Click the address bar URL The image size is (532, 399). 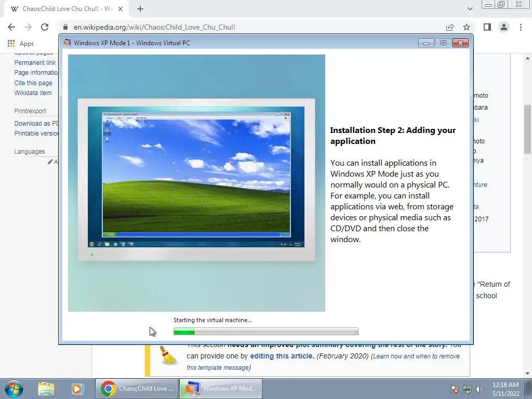154,27
